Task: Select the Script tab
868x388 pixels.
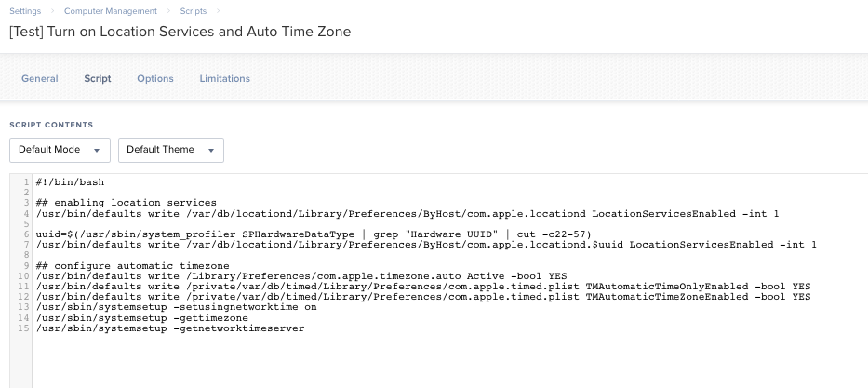Action: click(98, 78)
